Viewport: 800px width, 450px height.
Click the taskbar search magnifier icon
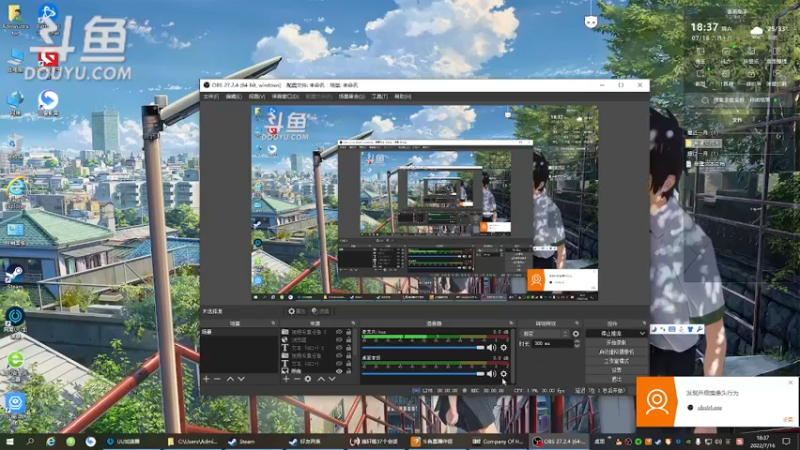point(30,441)
